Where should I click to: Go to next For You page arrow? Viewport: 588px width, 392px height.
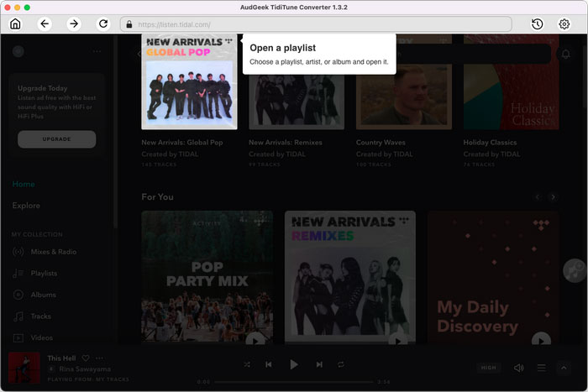(x=553, y=197)
